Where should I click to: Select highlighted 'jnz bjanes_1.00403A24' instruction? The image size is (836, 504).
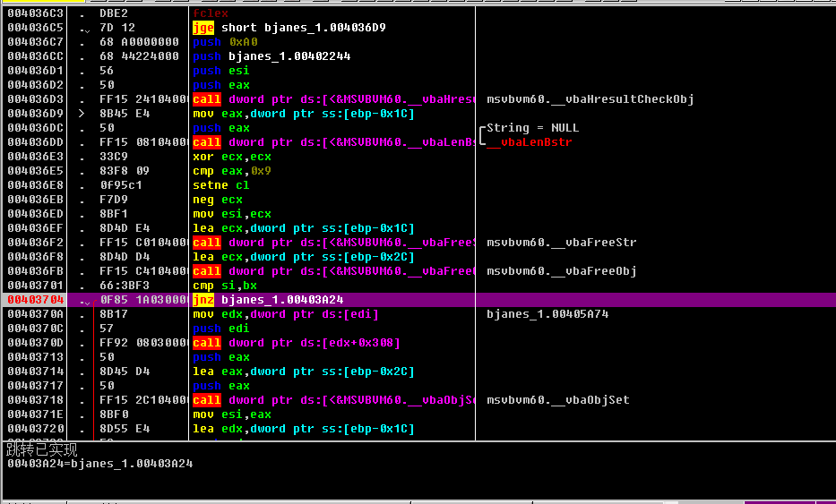coord(268,300)
